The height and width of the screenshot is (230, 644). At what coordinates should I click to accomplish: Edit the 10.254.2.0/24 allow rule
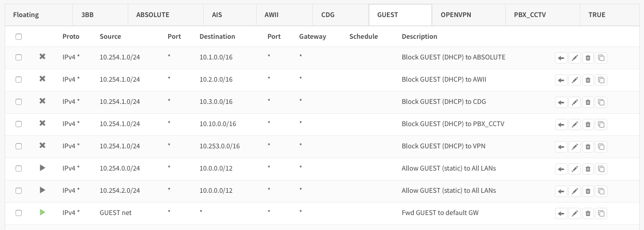(x=575, y=191)
